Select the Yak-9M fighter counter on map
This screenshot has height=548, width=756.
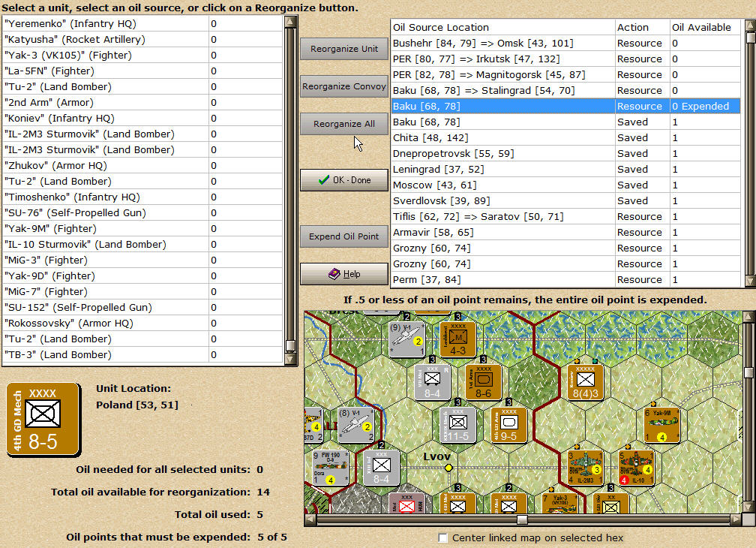(x=662, y=425)
